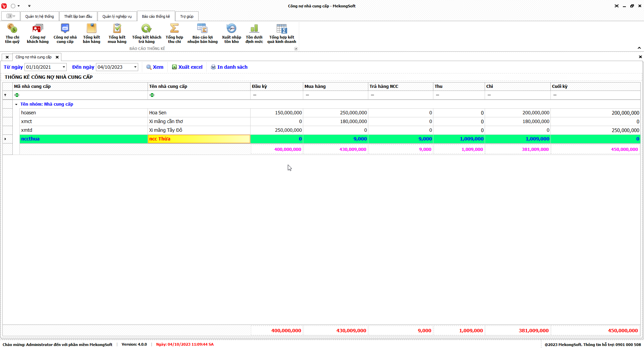The width and height of the screenshot is (644, 348).
Task: Collapse the ribbon with the arrow
Action: pyautogui.click(x=639, y=48)
